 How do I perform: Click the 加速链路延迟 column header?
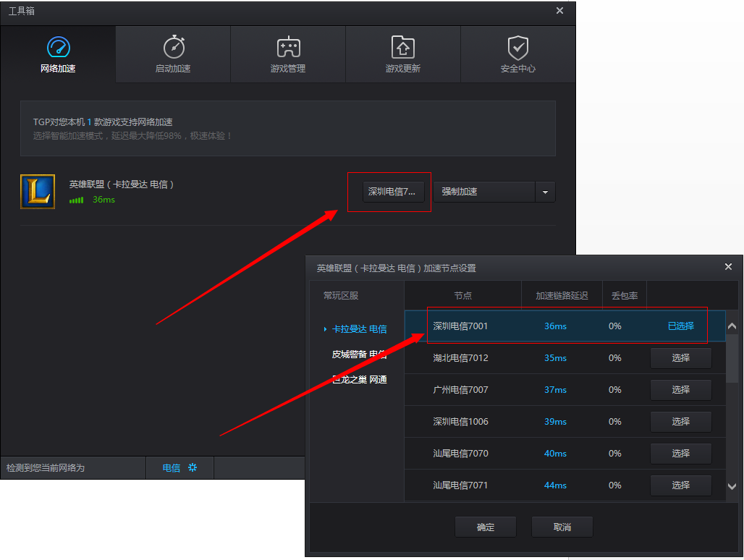click(562, 295)
